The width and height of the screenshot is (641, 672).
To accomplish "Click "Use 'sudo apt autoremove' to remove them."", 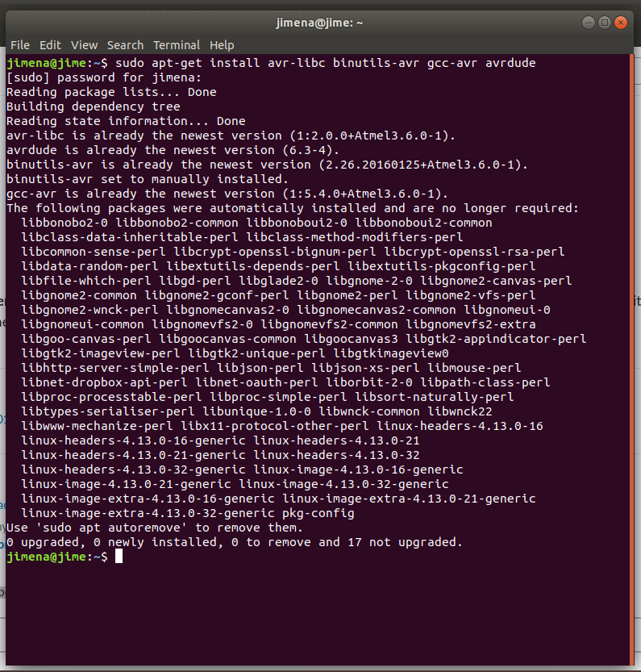I will [155, 528].
